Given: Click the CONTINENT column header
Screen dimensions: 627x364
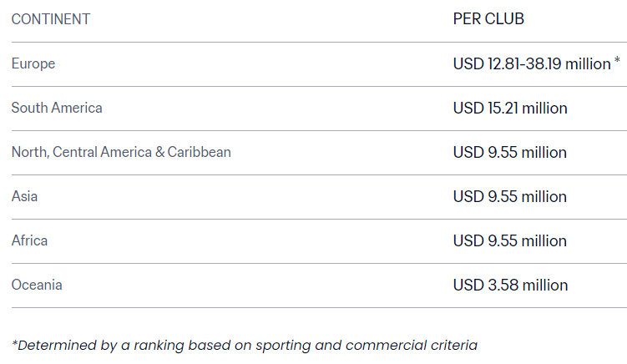Looking at the screenshot, I should (x=51, y=19).
